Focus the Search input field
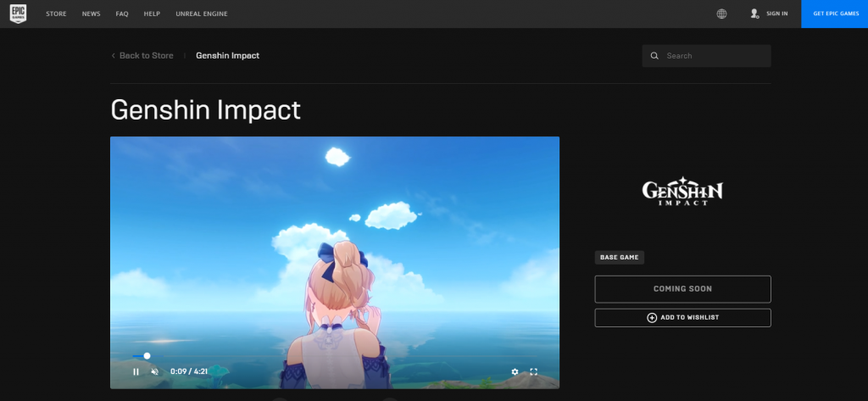Image resolution: width=868 pixels, height=401 pixels. pos(706,56)
